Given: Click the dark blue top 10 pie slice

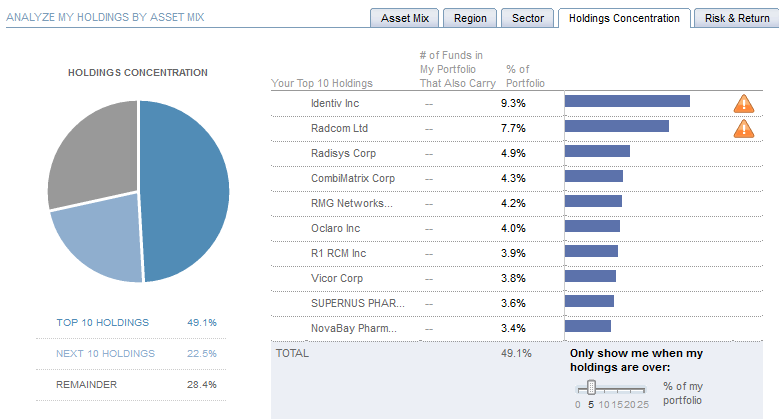Looking at the screenshot, I should click(x=187, y=190).
